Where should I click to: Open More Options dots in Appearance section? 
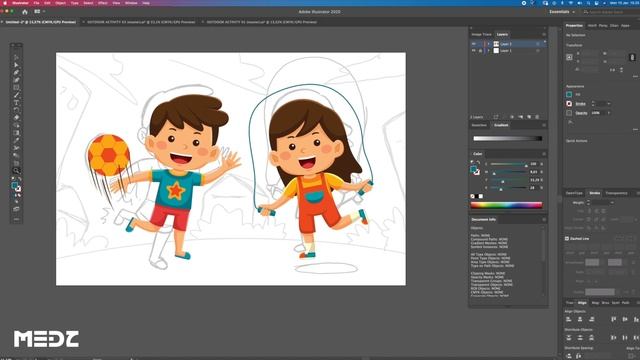[635, 129]
